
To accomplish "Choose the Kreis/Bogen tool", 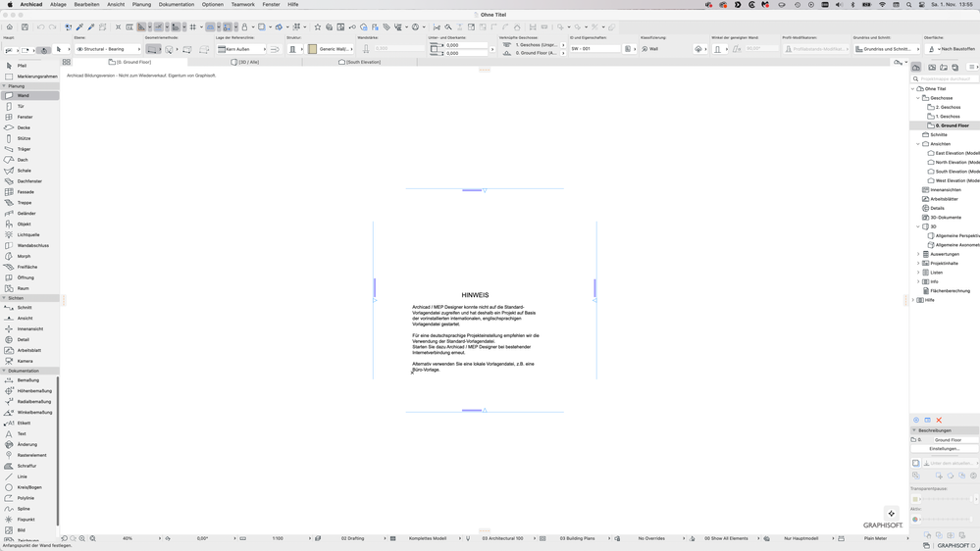I will [29, 486].
